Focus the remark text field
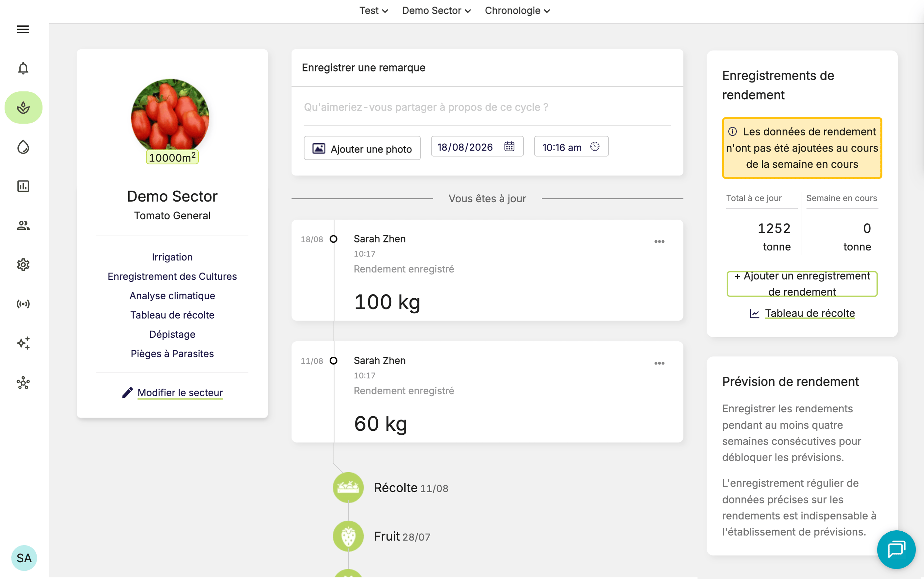Viewport: 924px width, 580px height. pos(487,108)
